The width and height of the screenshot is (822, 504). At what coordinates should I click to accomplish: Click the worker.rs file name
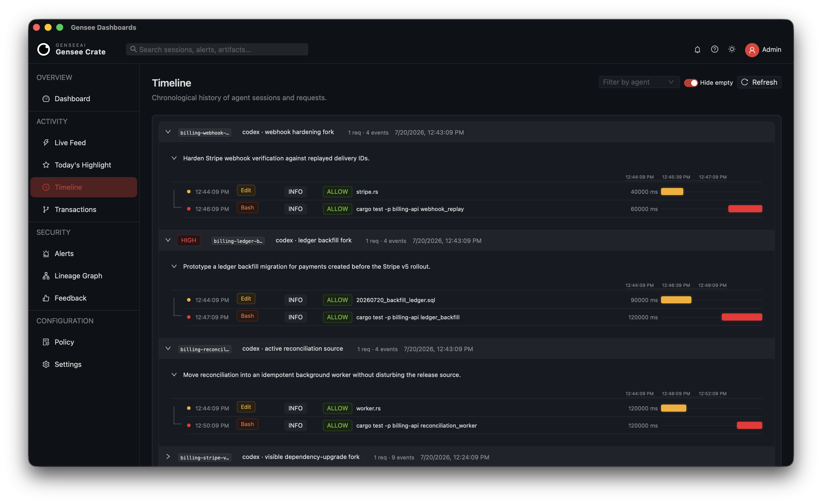tap(368, 409)
